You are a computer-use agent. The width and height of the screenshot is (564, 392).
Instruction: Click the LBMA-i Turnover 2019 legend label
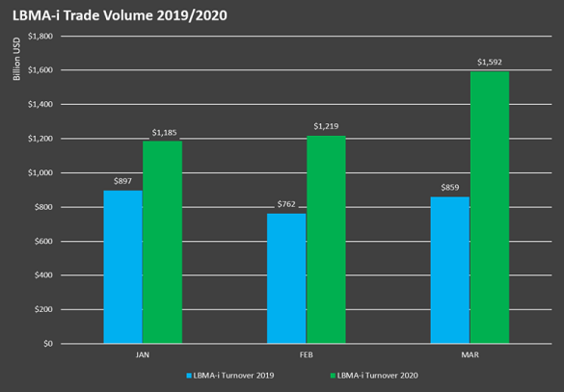234,376
